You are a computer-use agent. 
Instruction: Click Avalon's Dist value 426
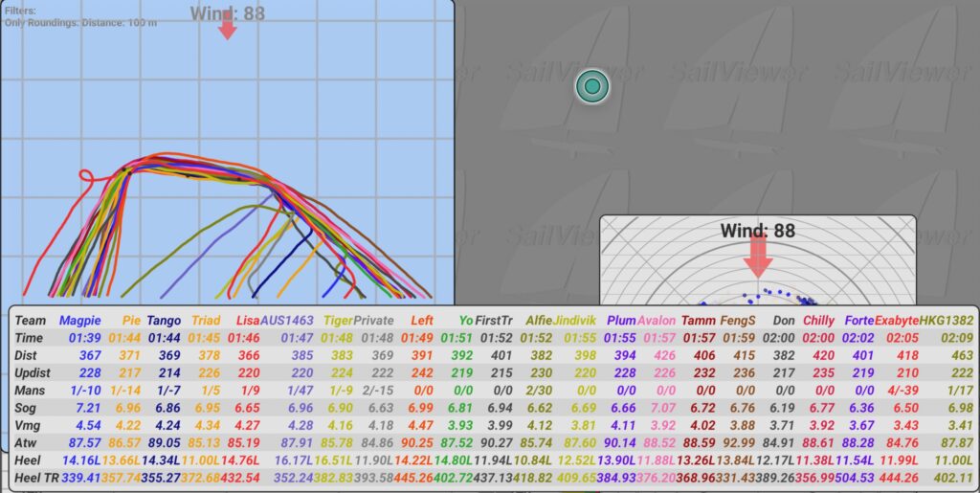665,355
